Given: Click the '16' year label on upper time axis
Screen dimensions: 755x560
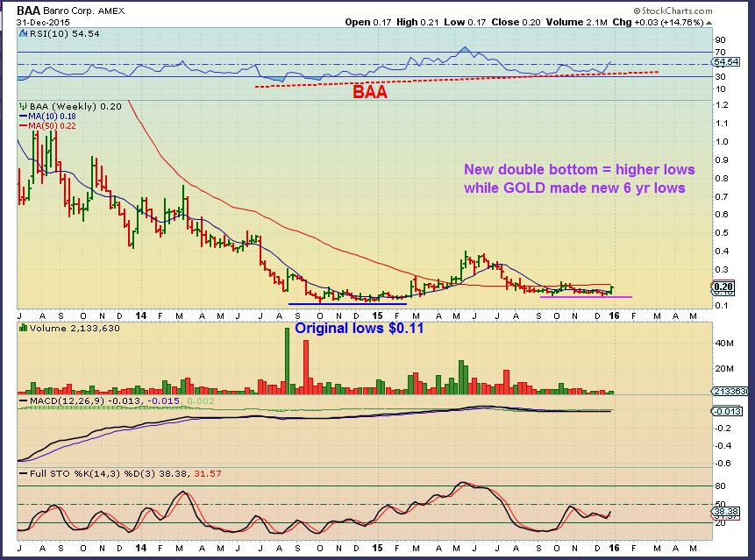Looking at the screenshot, I should click(x=614, y=315).
